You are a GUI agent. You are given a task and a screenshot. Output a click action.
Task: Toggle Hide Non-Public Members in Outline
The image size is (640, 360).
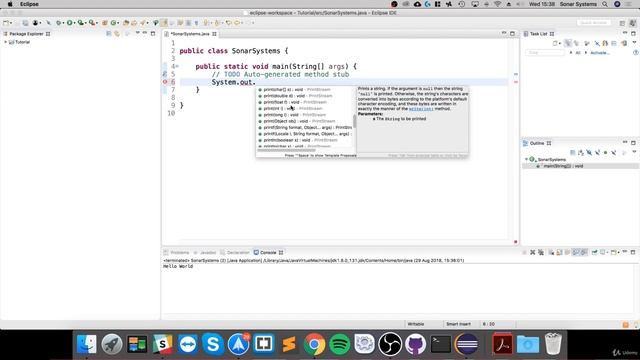point(605,152)
